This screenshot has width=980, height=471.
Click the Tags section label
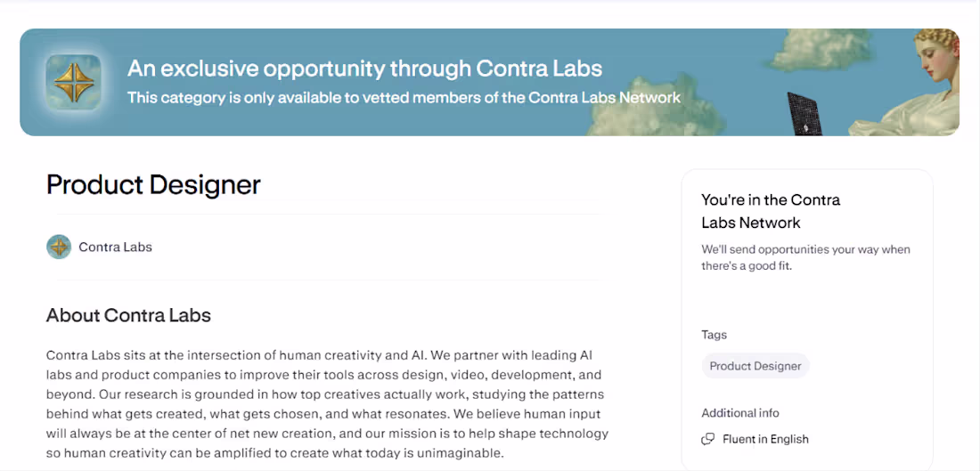(714, 335)
